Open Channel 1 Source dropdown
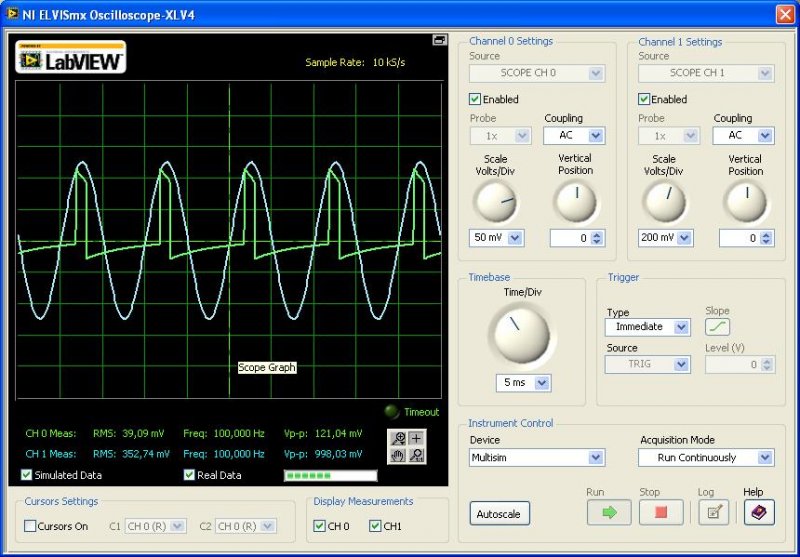800x557 pixels. pos(706,73)
